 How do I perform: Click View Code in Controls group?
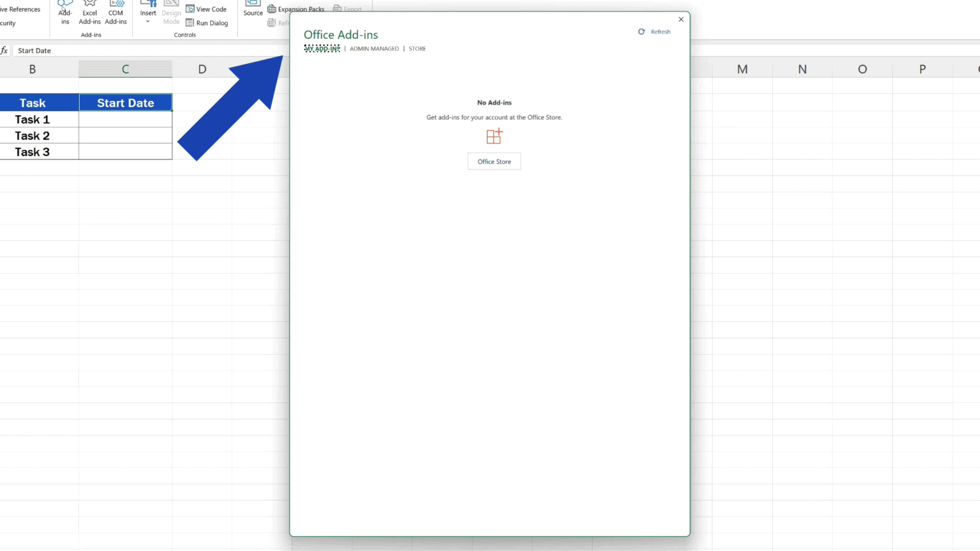(206, 9)
